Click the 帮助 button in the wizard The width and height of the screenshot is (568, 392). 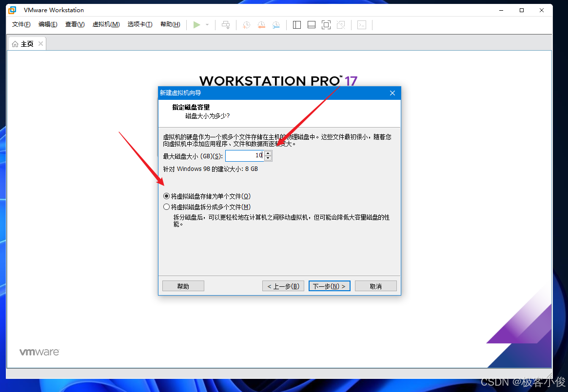(183, 286)
